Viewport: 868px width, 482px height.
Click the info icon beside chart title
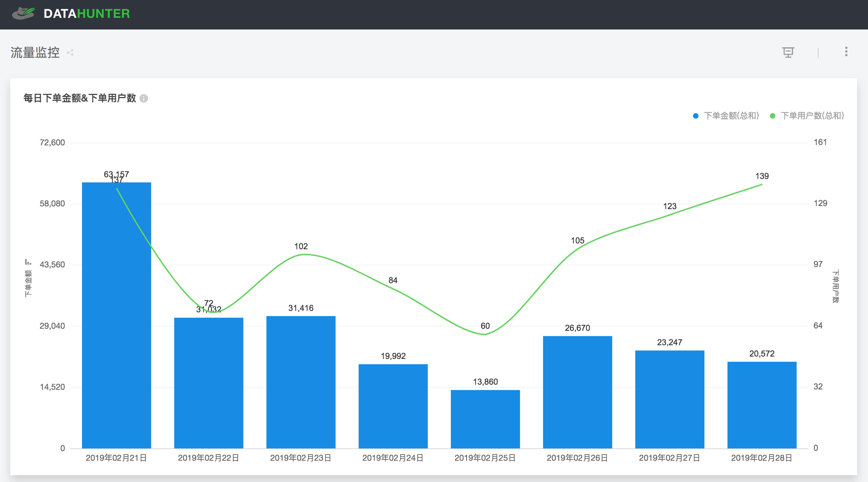pos(144,98)
